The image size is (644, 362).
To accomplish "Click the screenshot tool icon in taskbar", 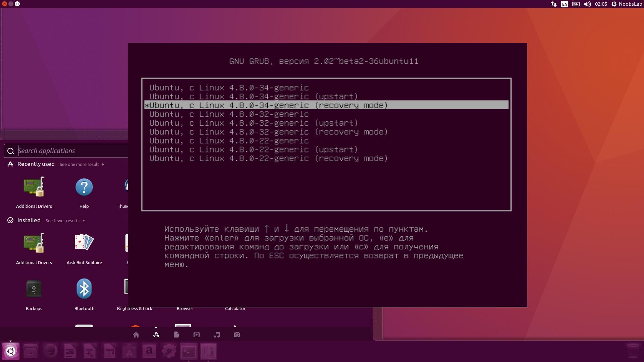I will tap(236, 335).
